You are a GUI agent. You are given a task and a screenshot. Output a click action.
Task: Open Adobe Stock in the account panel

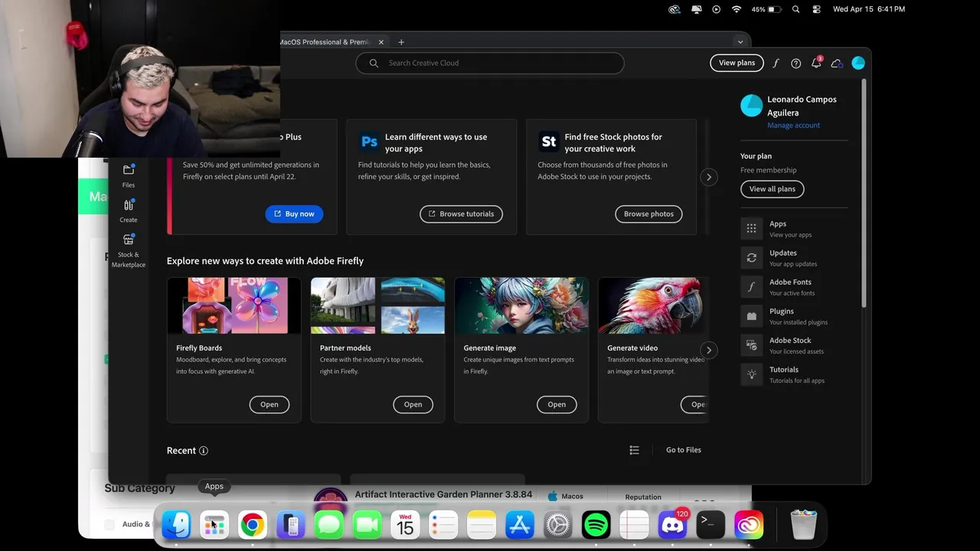click(793, 345)
